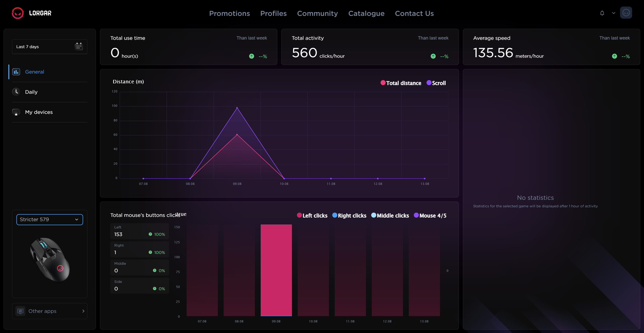Click LORGAR brand name text
This screenshot has width=644, height=333.
(x=40, y=13)
